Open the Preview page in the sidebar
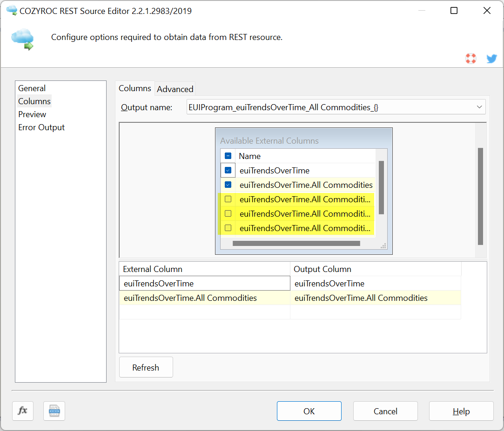 pyautogui.click(x=32, y=114)
